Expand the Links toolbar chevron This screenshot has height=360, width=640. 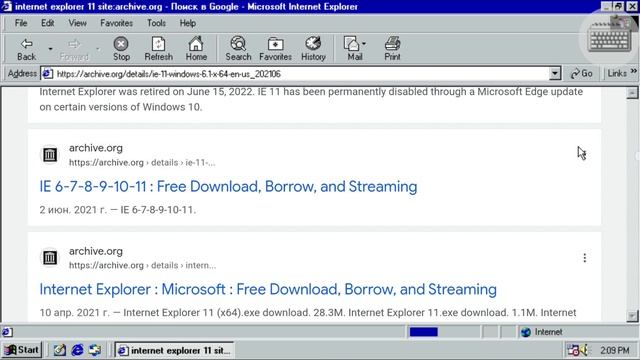pos(633,71)
